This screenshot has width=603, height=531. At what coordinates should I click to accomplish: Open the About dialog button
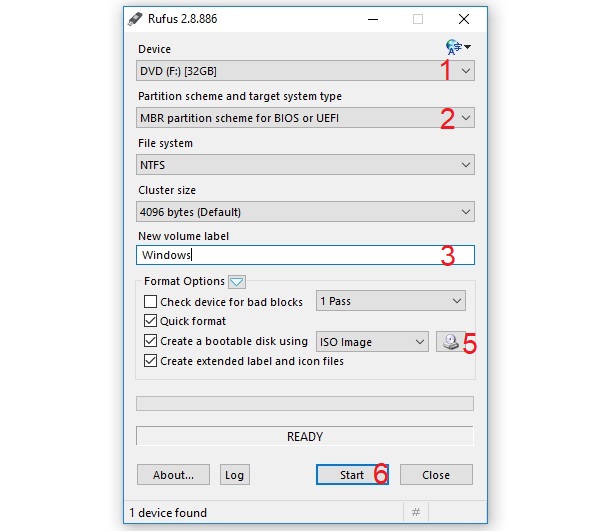pyautogui.click(x=173, y=475)
